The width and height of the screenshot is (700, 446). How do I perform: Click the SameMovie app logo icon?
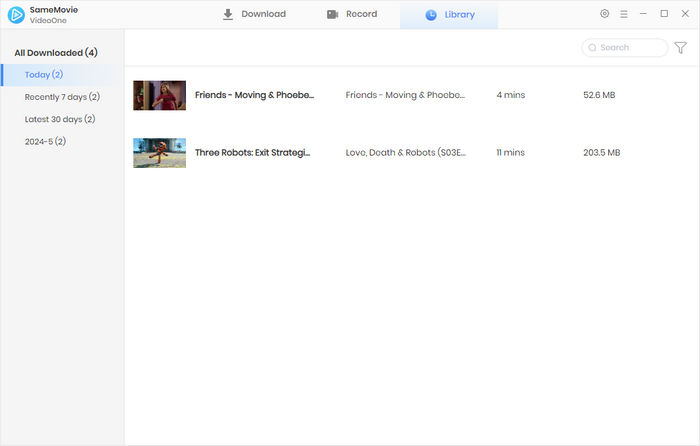point(16,15)
